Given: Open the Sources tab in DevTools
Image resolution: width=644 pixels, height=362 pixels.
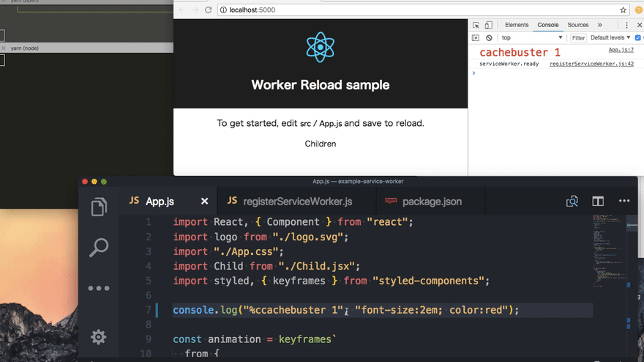Looking at the screenshot, I should (578, 25).
